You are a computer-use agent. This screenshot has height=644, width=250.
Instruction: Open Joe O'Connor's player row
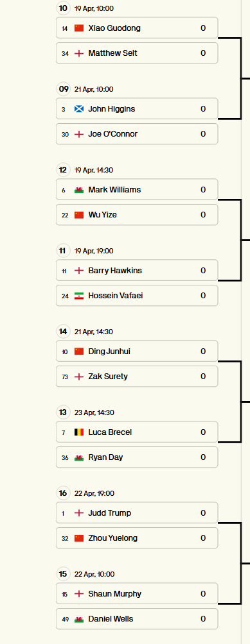click(137, 134)
